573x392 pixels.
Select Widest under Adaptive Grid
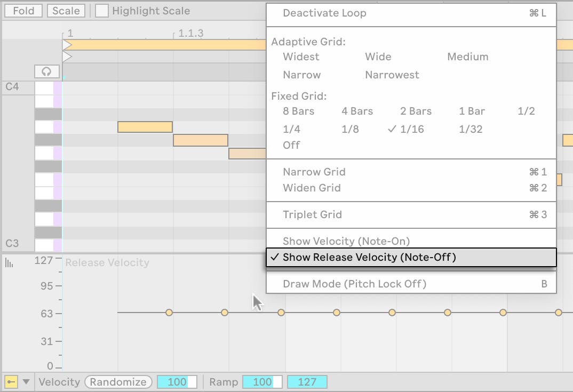(x=301, y=57)
